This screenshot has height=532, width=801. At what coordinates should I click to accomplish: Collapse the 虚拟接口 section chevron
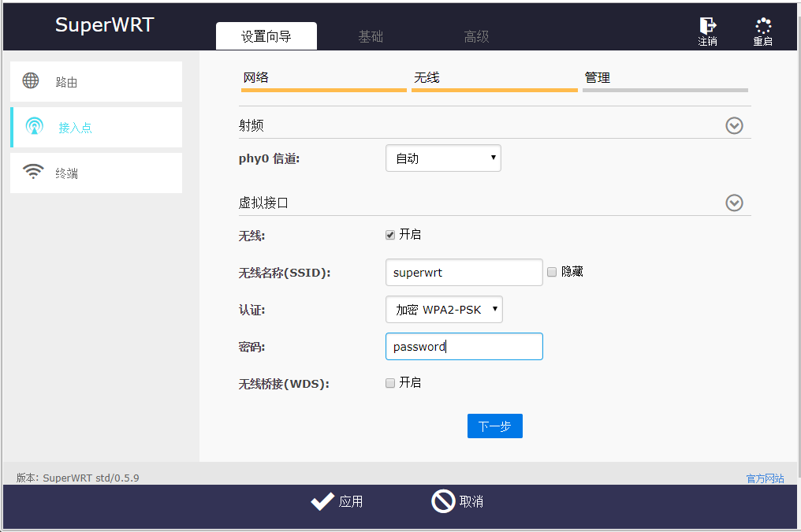[x=734, y=203]
